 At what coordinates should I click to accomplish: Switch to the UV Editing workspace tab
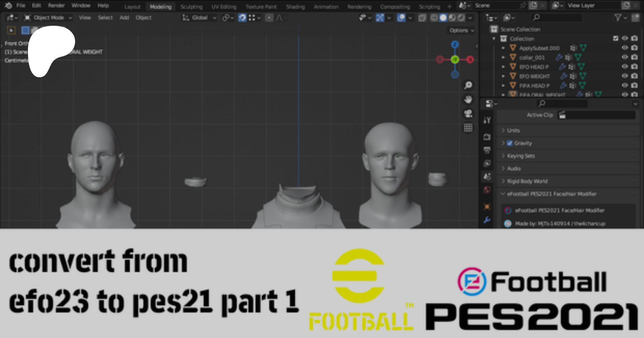224,7
